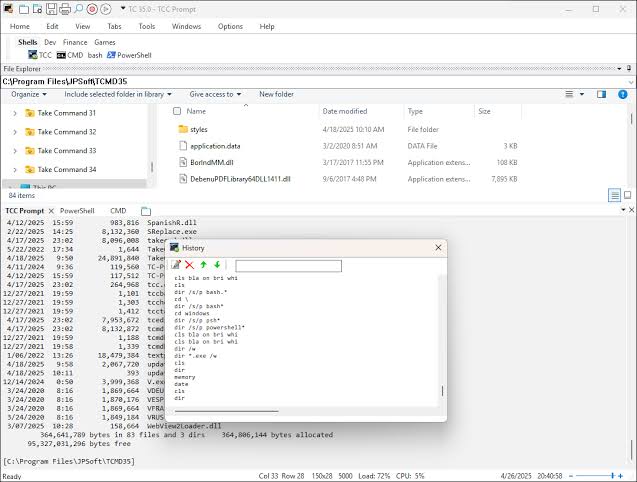Click the New folder button

point(276,94)
